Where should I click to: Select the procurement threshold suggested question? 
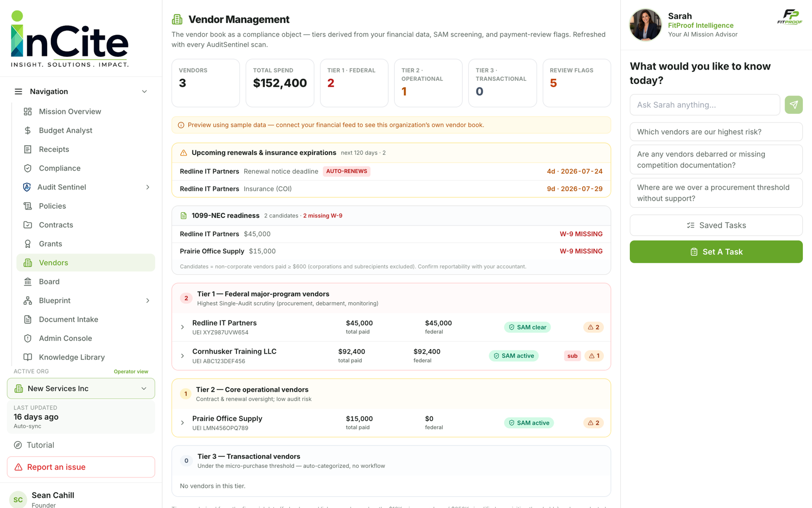point(716,193)
